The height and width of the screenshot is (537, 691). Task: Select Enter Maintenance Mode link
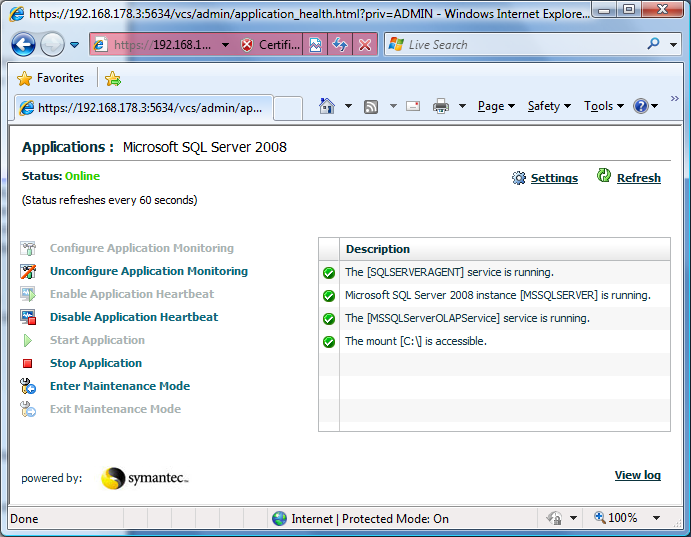(x=120, y=386)
